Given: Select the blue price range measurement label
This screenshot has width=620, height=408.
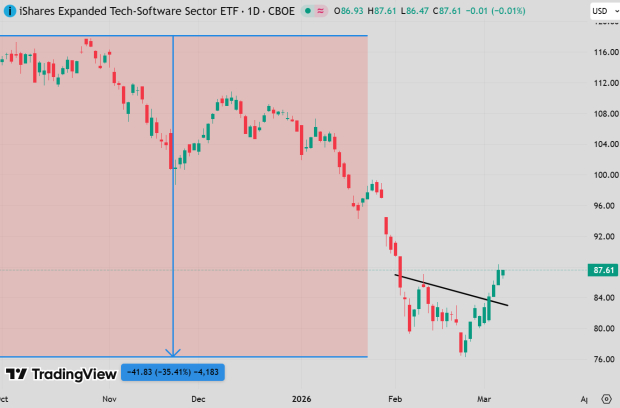Looking at the screenshot, I should point(172,373).
